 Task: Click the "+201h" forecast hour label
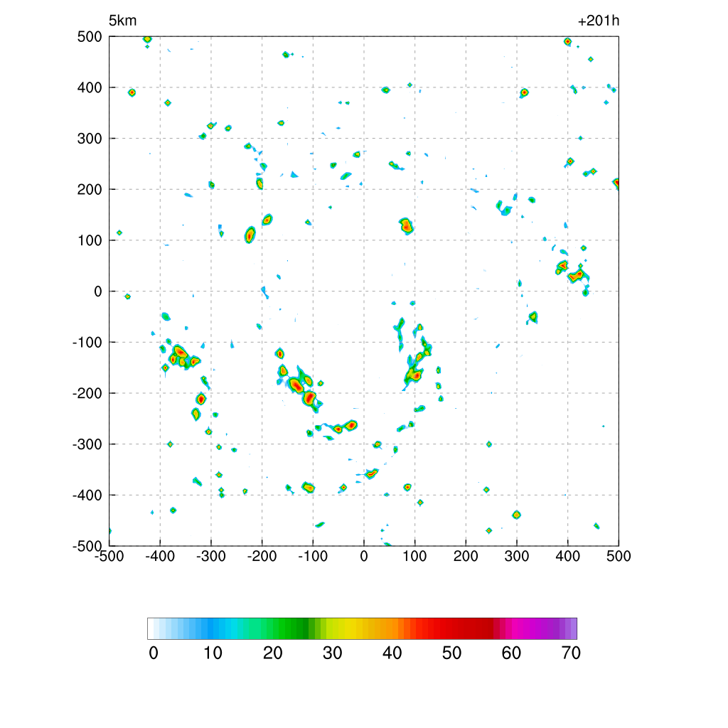[x=599, y=21]
